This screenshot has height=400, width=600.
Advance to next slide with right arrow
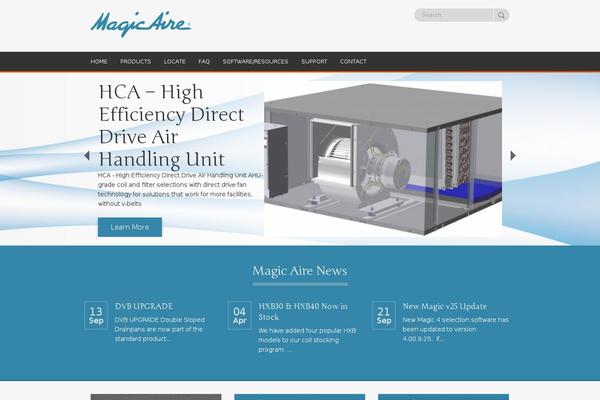tap(513, 155)
